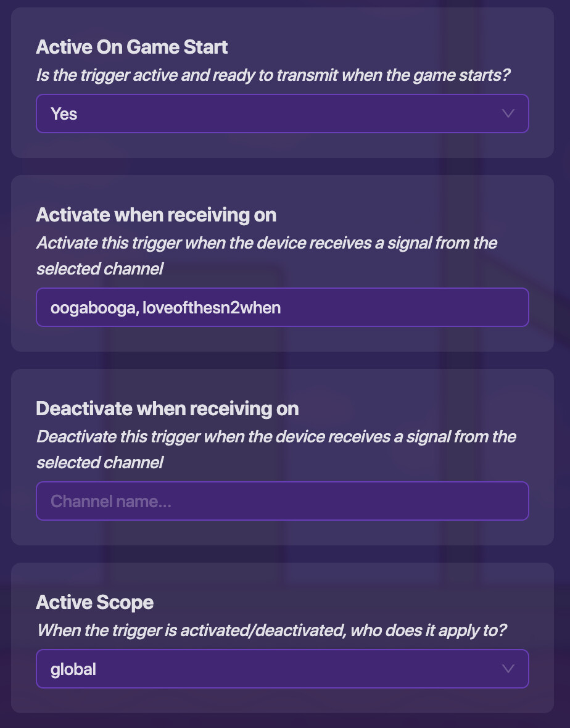Image resolution: width=570 pixels, height=728 pixels.
Task: Select the "Yes" value text in the dropdown
Action: coord(64,114)
